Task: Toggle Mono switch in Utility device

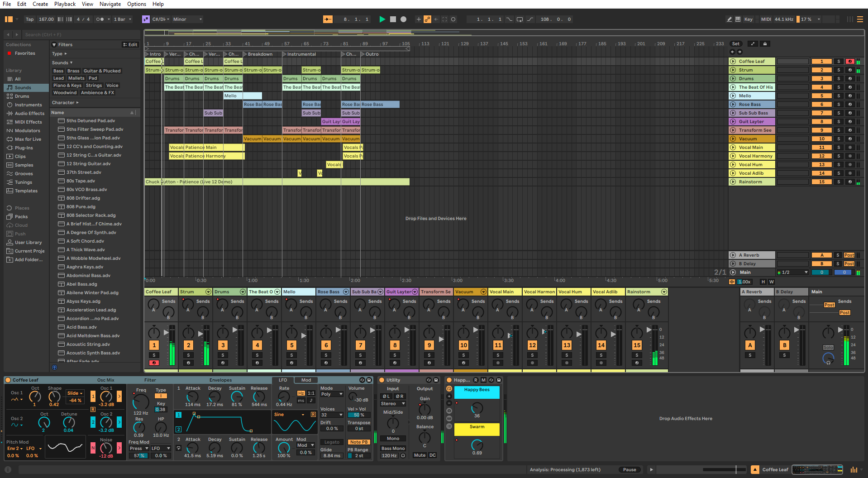Action: (x=393, y=438)
